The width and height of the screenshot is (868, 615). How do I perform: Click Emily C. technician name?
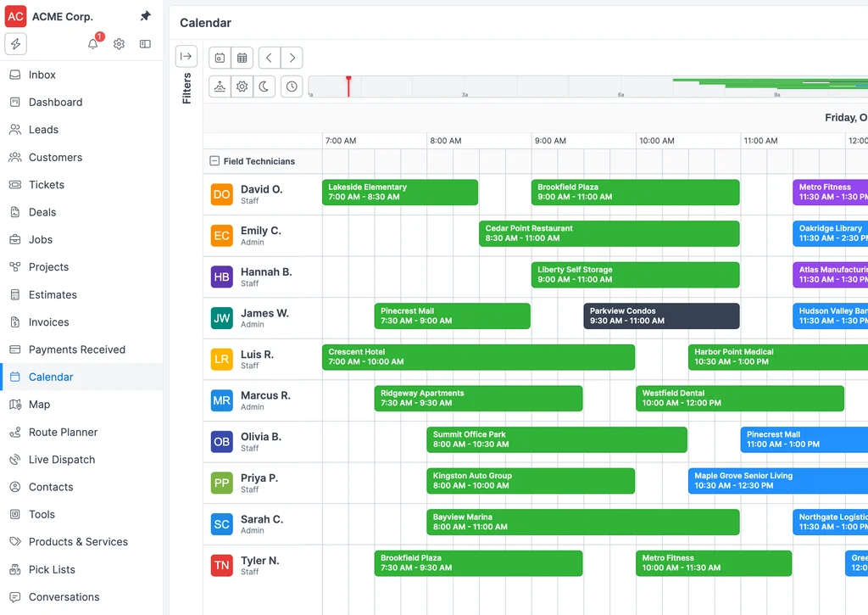click(x=261, y=231)
